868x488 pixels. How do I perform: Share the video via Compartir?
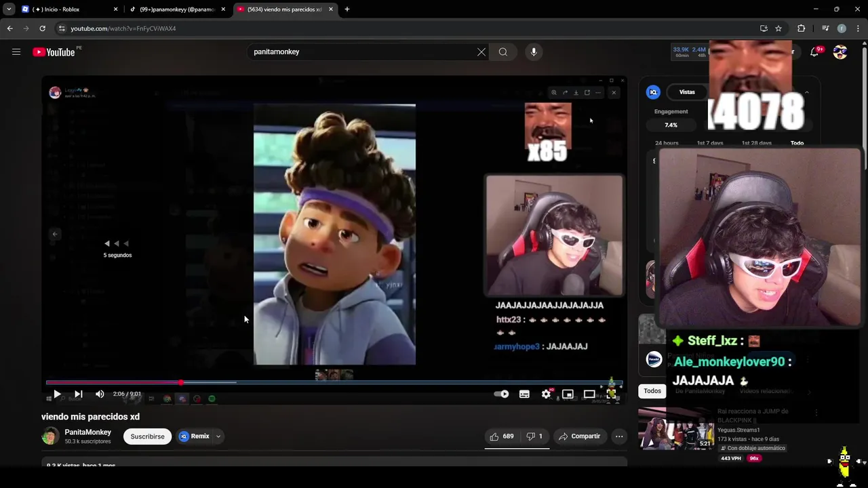coord(580,436)
